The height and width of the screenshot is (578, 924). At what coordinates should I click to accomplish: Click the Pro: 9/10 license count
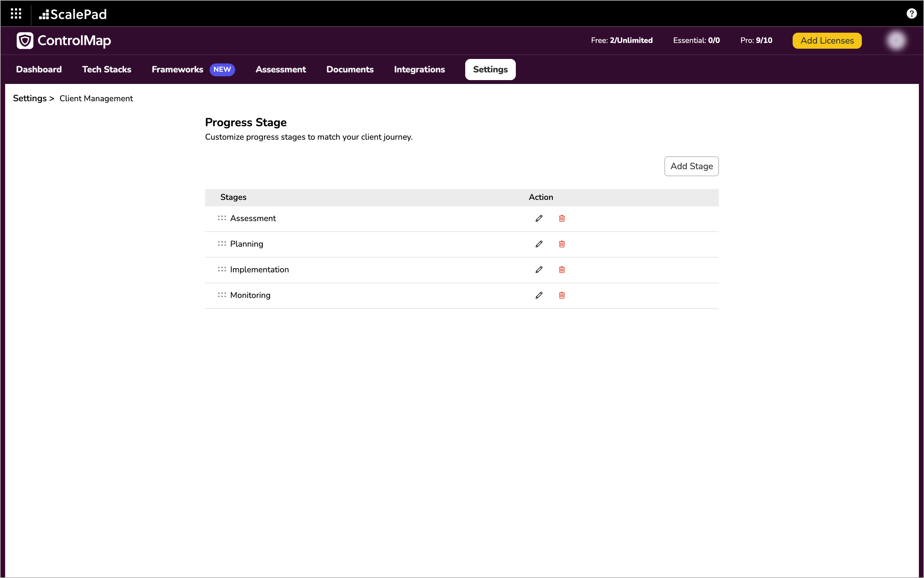pos(756,40)
